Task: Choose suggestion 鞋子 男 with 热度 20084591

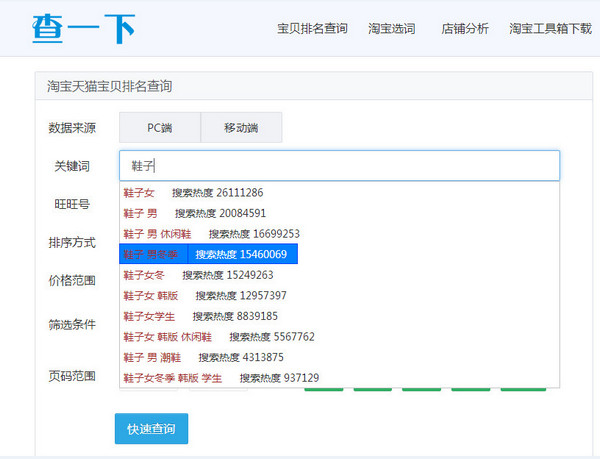Action: (x=339, y=213)
